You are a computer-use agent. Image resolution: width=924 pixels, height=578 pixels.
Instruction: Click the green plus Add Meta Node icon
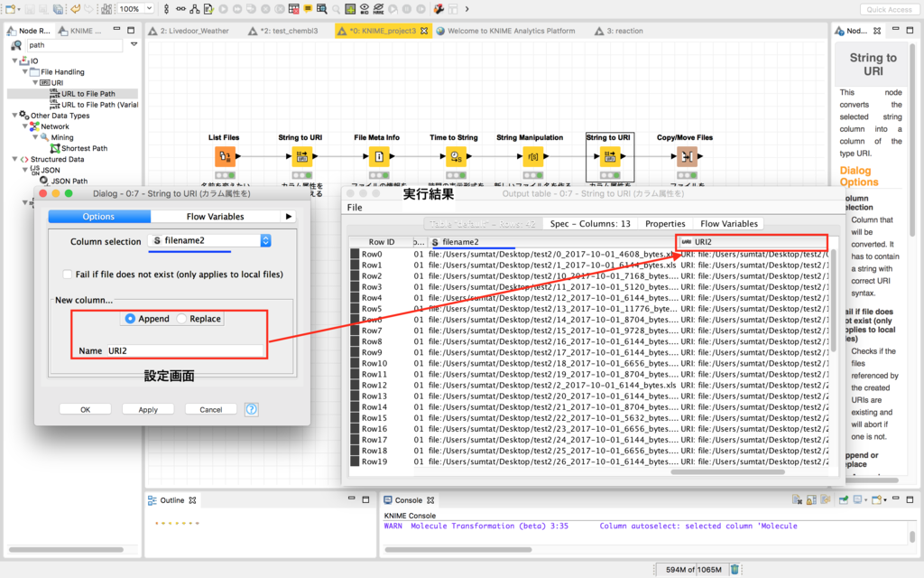(350, 9)
